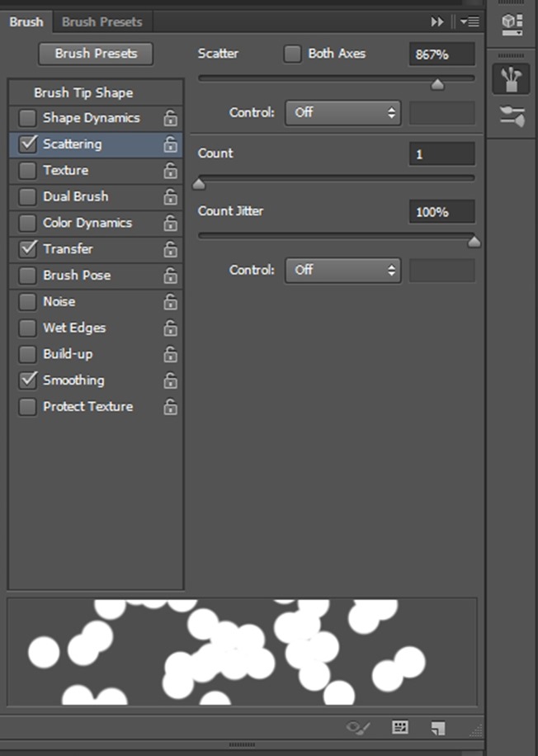Uncheck the Smoothing checkbox
The height and width of the screenshot is (756, 538).
[27, 380]
